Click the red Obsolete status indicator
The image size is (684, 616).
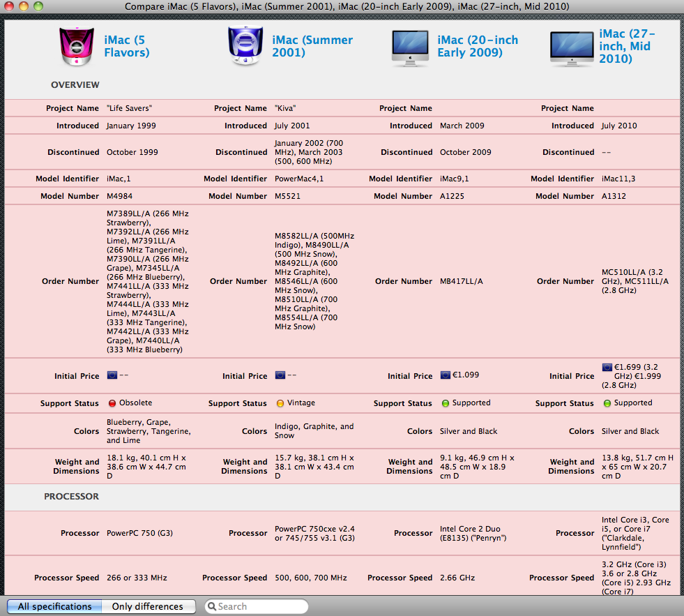click(x=112, y=403)
